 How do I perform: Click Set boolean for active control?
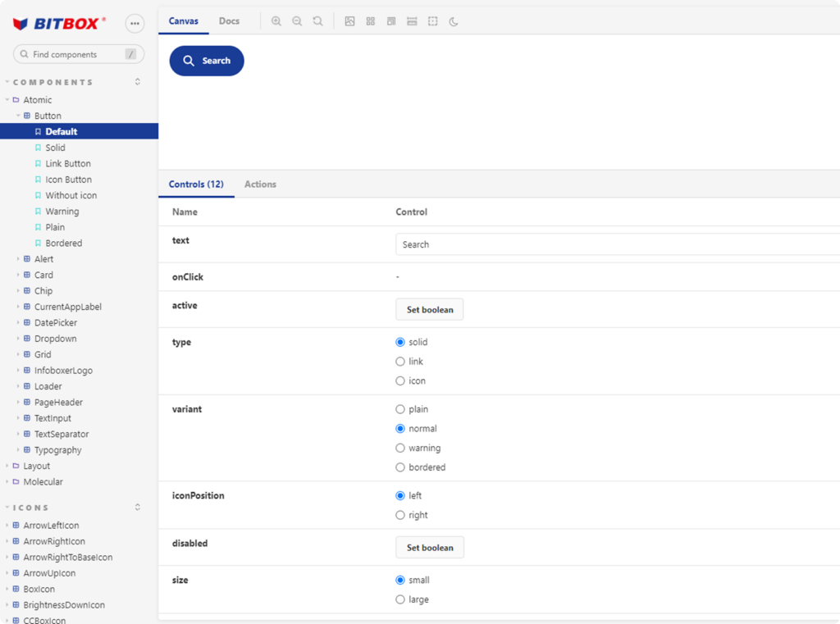[x=429, y=310]
